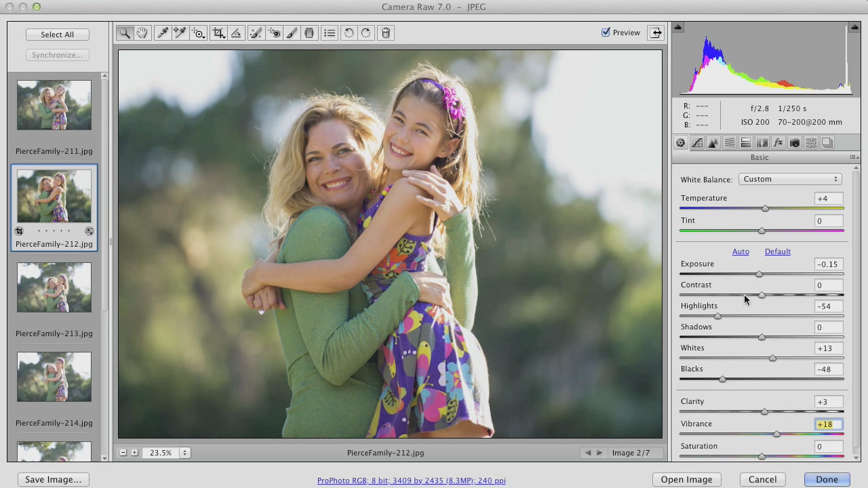
Task: Switch to the Basic panel tab
Action: [680, 143]
